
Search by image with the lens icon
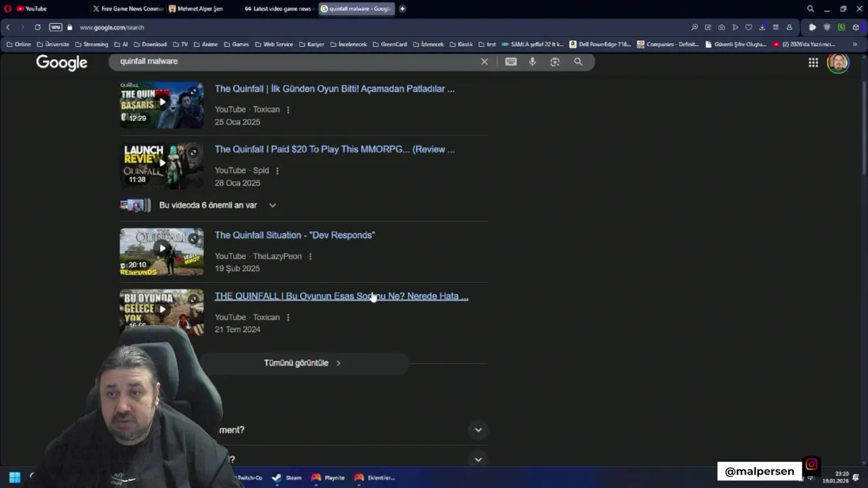(555, 62)
